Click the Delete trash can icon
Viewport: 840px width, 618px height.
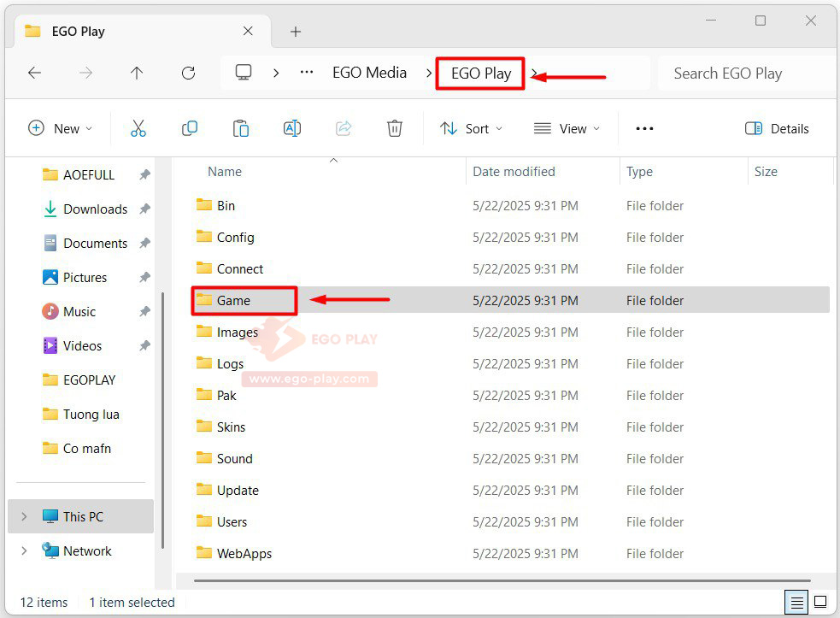pos(395,128)
